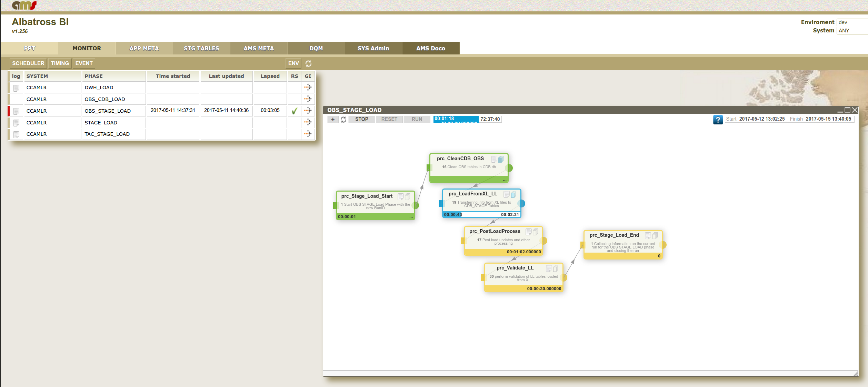
Task: Open the SYS Admin tab
Action: pos(373,48)
